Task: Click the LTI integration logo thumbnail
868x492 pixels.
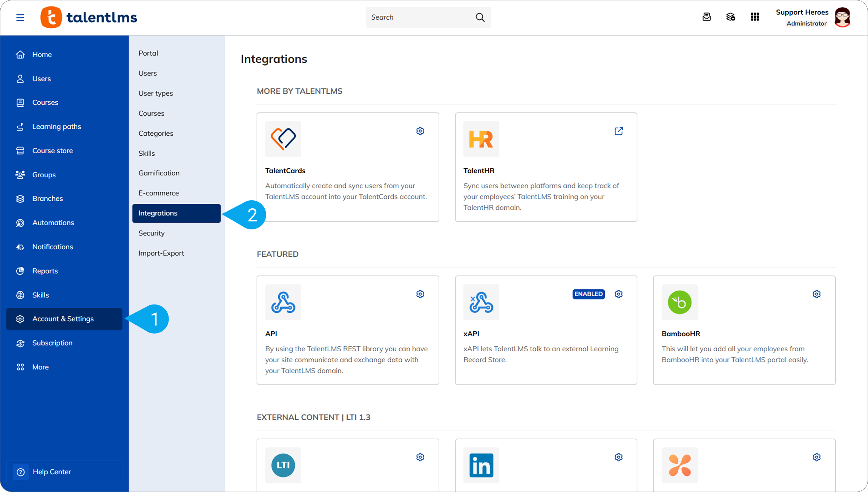Action: (283, 465)
